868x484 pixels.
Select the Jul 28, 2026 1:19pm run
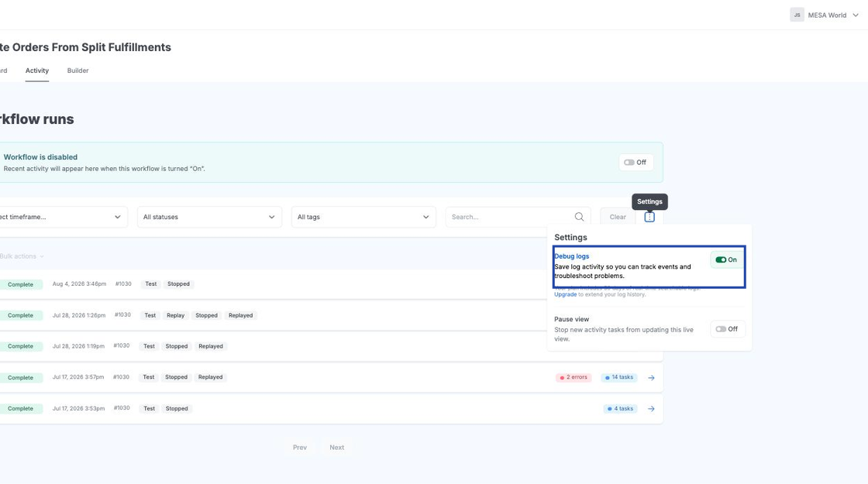(78, 346)
